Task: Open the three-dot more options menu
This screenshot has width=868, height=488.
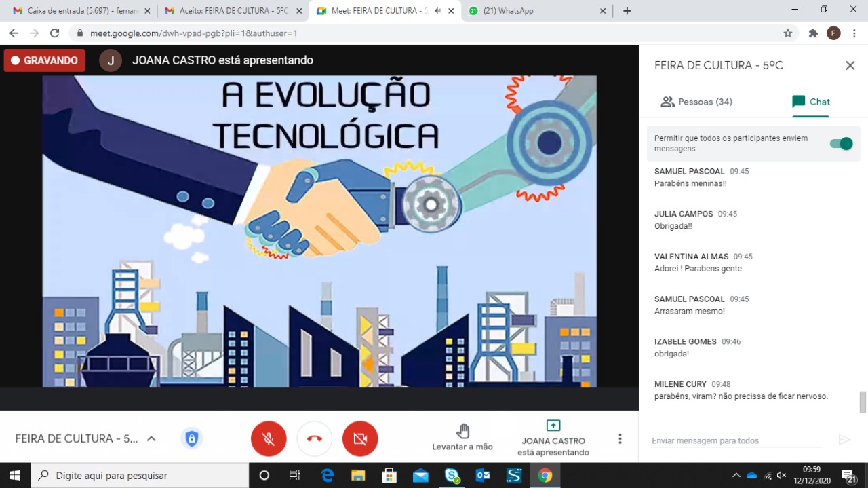Action: (620, 439)
